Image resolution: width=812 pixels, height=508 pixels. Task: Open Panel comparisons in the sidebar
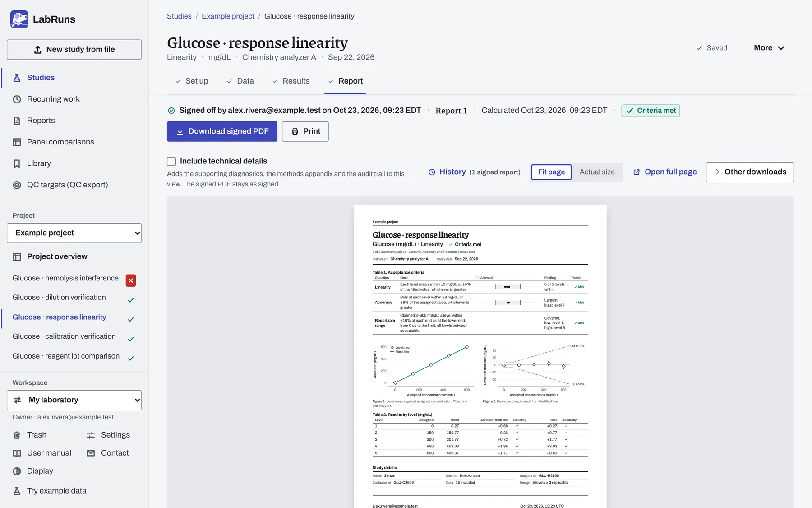[x=74, y=142]
